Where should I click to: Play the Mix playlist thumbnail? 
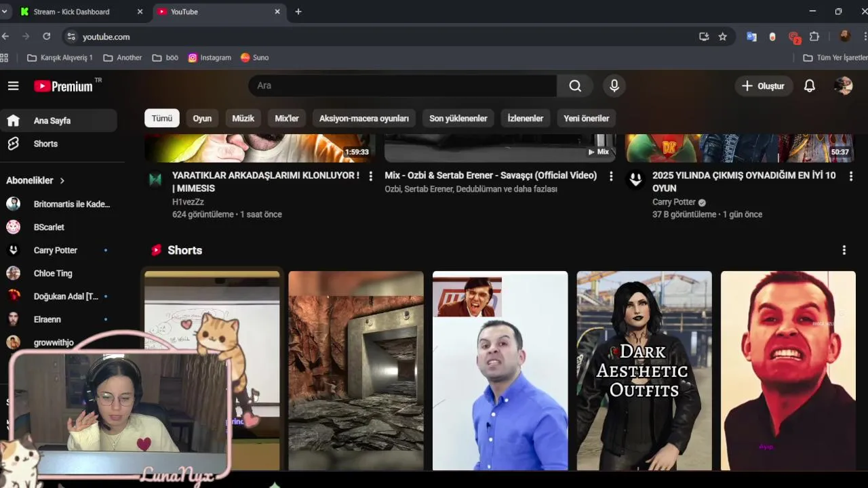click(500, 148)
